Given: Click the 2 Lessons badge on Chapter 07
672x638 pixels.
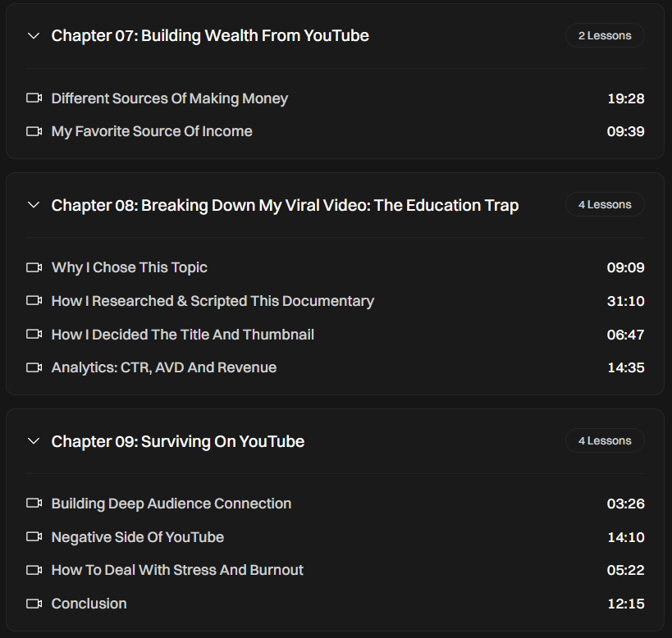Looking at the screenshot, I should pos(605,35).
